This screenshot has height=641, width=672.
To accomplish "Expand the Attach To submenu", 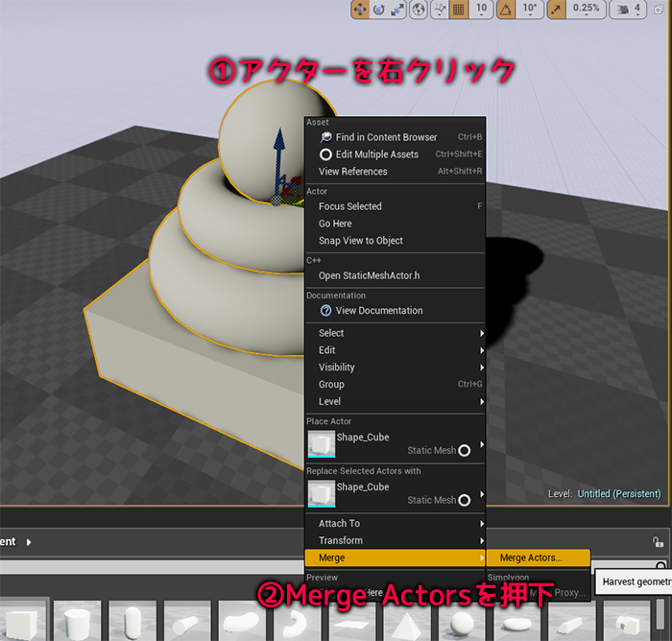I will (x=395, y=523).
